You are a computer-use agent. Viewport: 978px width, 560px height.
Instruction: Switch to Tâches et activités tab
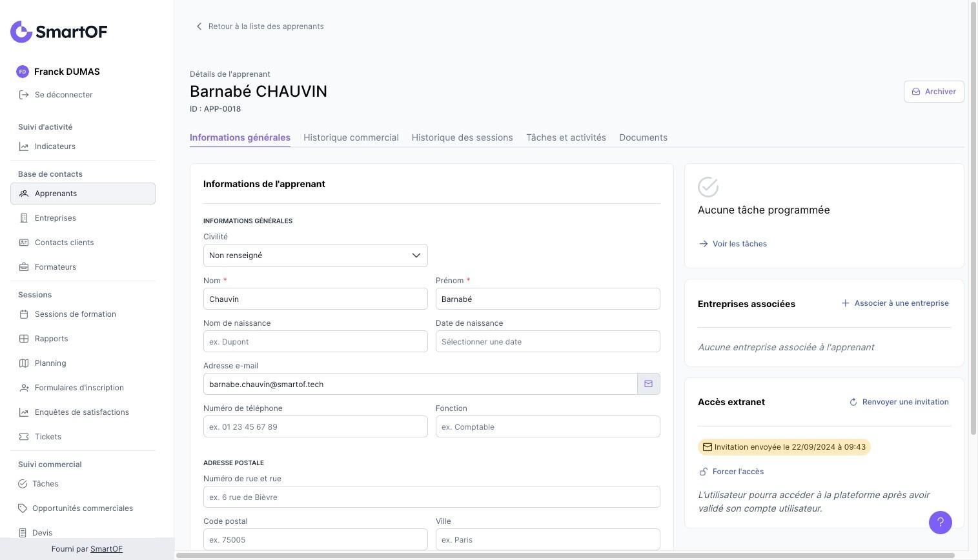pos(565,137)
